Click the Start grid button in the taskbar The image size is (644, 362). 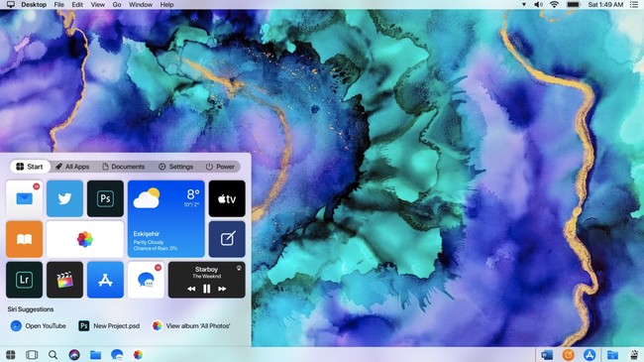11,355
